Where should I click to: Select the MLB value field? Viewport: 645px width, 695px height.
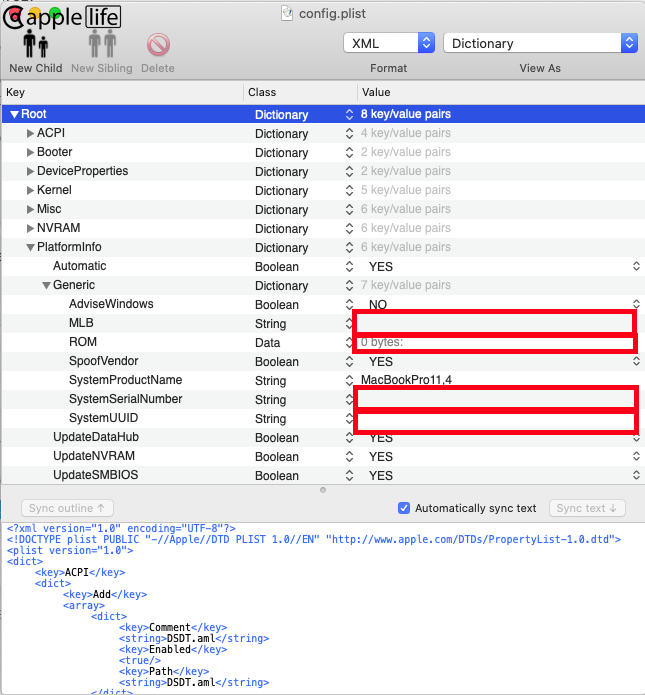(495, 322)
